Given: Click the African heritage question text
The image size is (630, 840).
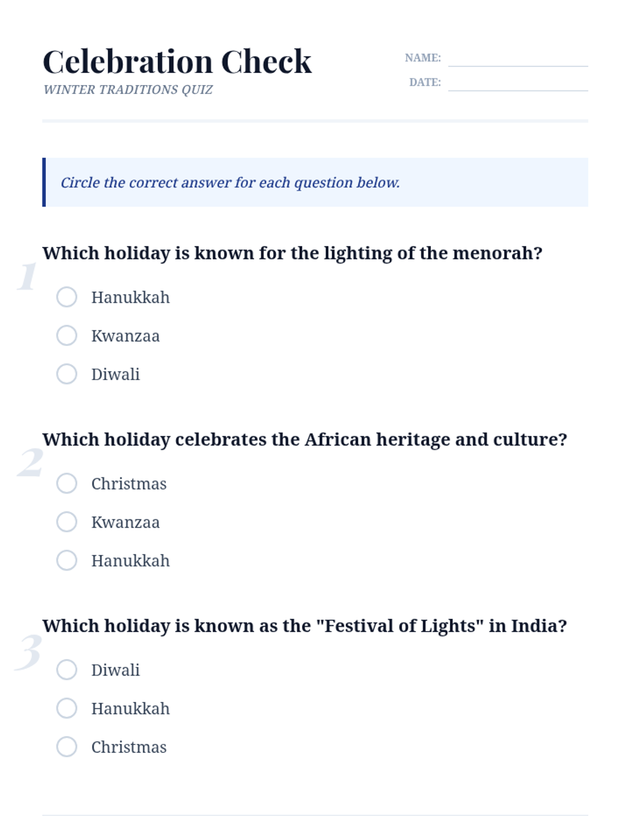Looking at the screenshot, I should pos(305,439).
